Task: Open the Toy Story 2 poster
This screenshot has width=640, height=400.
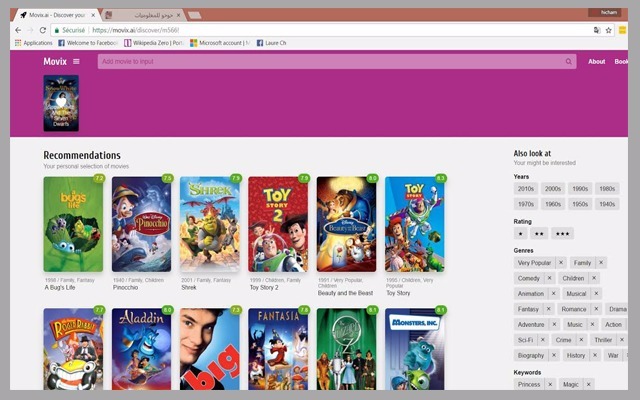Action: [278, 224]
